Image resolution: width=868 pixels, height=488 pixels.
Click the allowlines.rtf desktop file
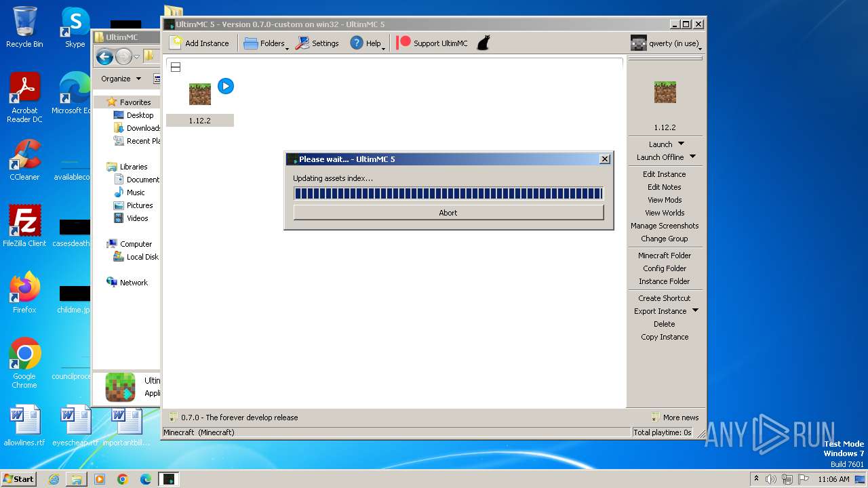(x=24, y=426)
